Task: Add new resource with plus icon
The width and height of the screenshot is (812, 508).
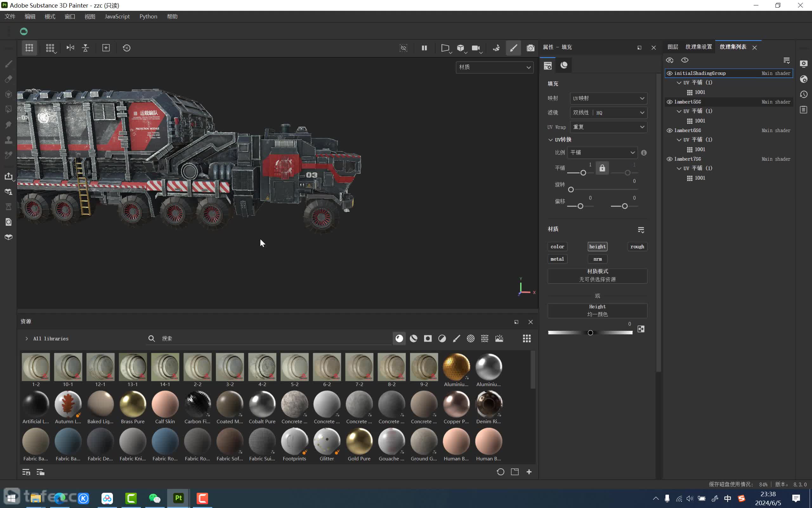Action: click(x=529, y=472)
